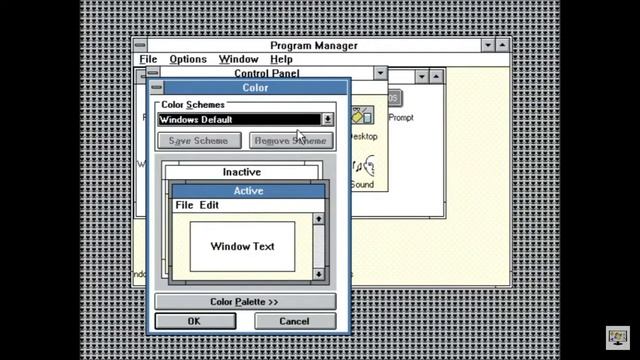
Task: Click the Window Text sample area
Action: (242, 247)
